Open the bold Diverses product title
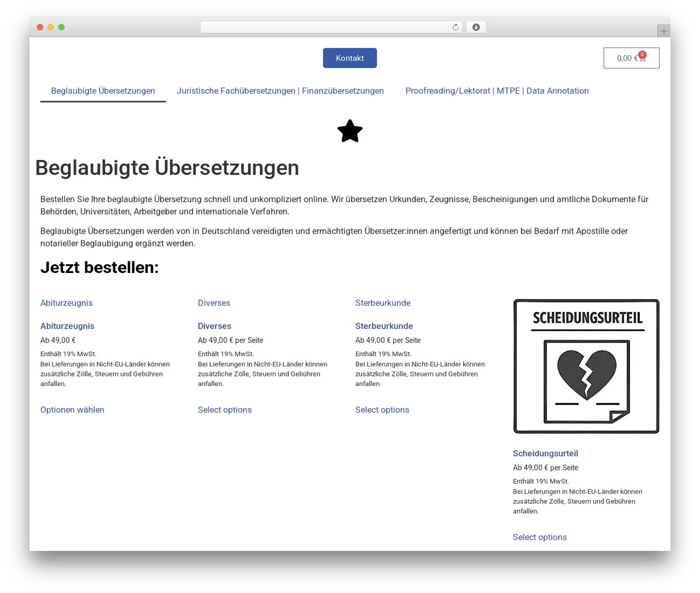The width and height of the screenshot is (700, 593). (214, 326)
